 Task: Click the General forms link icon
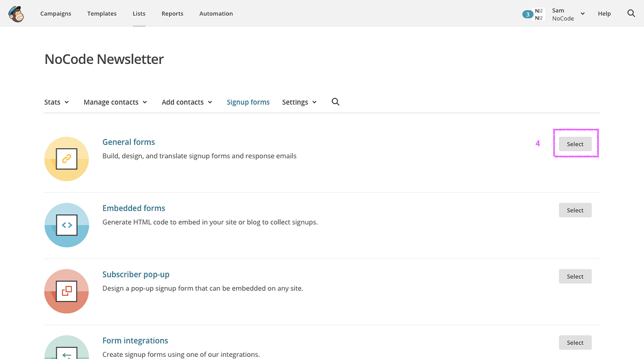pyautogui.click(x=67, y=159)
